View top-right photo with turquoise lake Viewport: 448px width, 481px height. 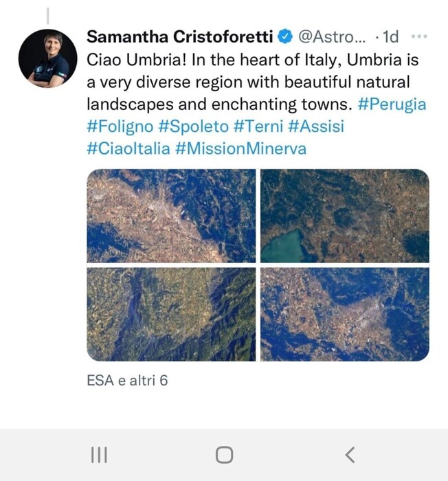click(345, 216)
